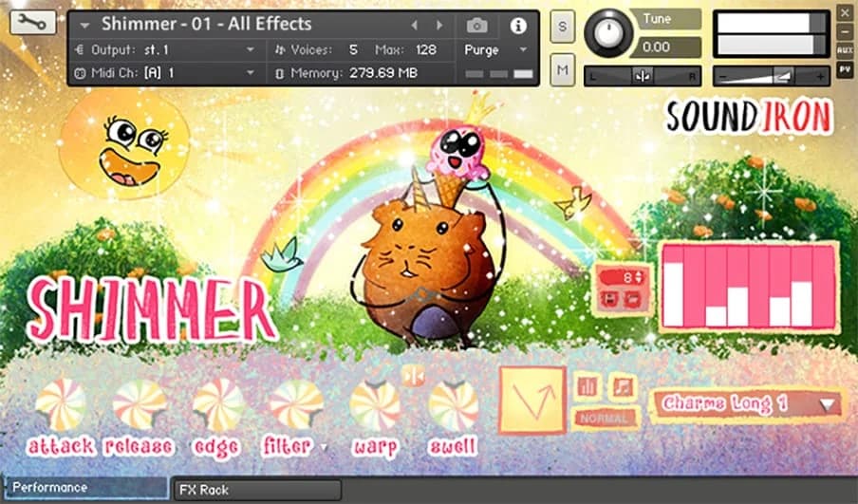Click the Voices count 5
Image resolution: width=858 pixels, height=504 pixels.
[353, 49]
